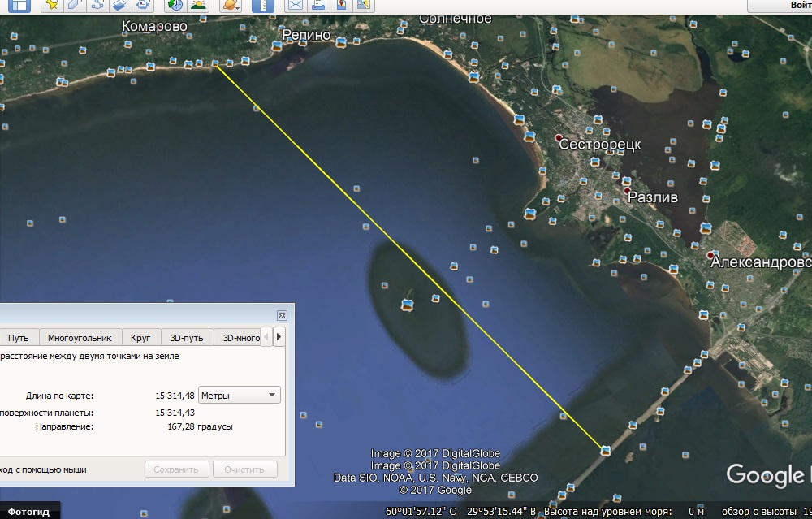Image resolution: width=812 pixels, height=519 pixels.
Task: Click the record tour camera icon
Action: point(143,5)
